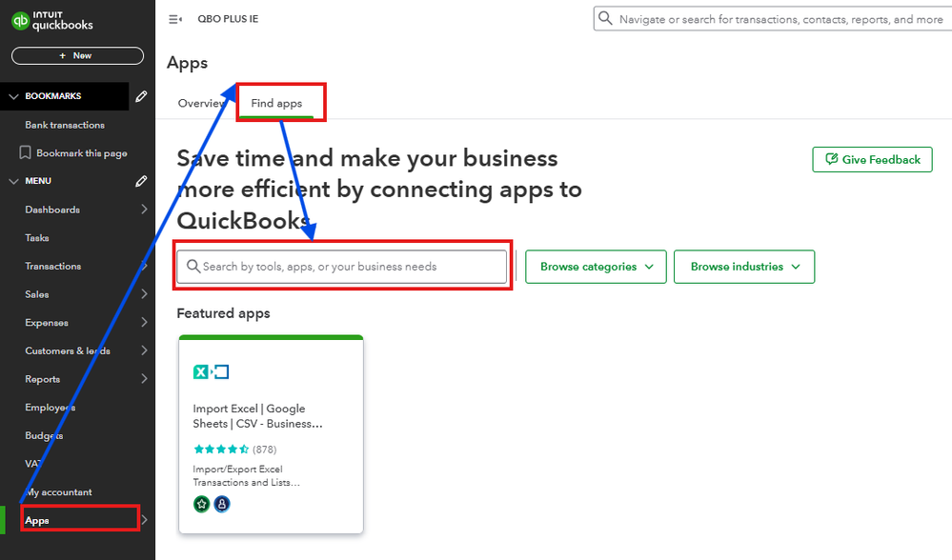Click the Search by tools, apps field
Screen dimensions: 952x560
tap(342, 267)
